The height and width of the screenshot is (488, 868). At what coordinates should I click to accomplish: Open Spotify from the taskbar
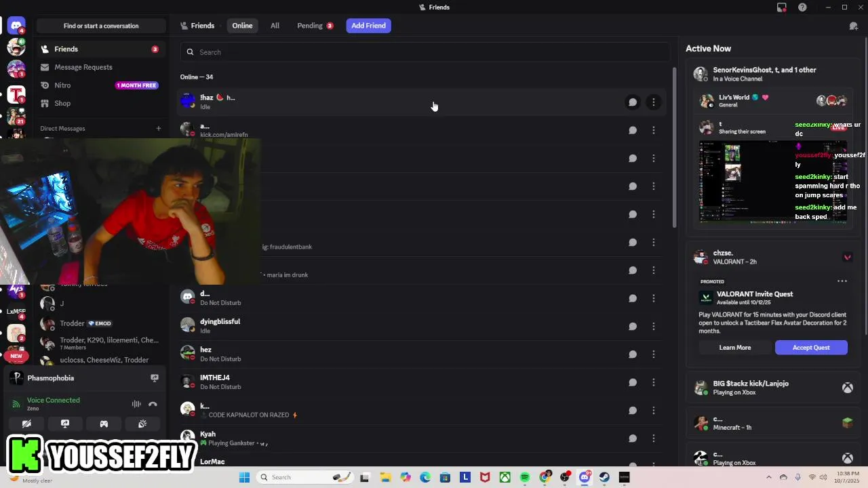[525, 477]
